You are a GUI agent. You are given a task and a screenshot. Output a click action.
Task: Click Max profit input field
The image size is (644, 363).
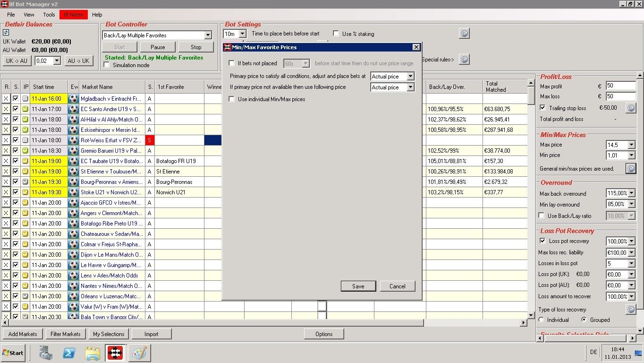621,86
